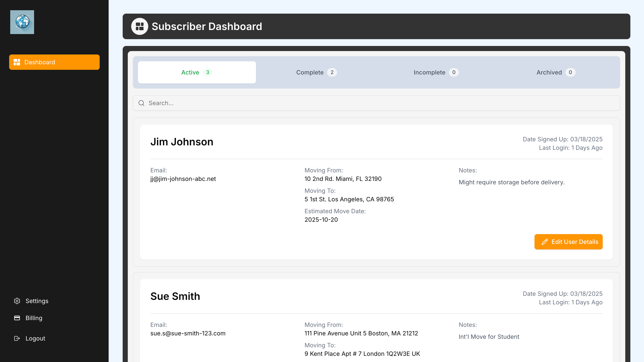Switch to the Active tab
The image size is (644, 362).
[197, 72]
